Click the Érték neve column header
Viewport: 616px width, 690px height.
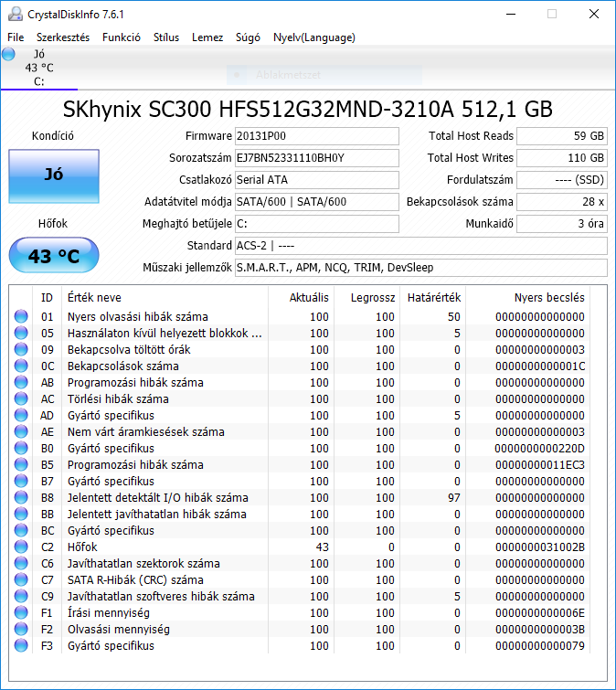(165, 297)
